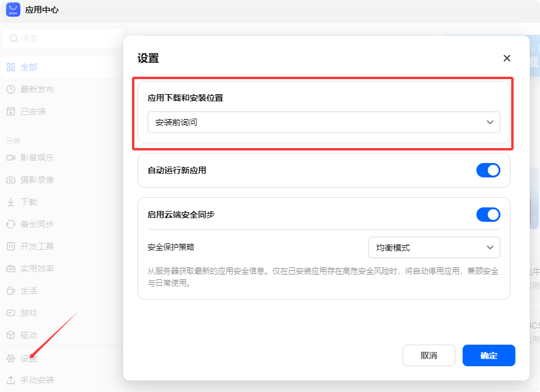Click the 确定 button
Screen dimensions: 540x392
tap(488, 355)
